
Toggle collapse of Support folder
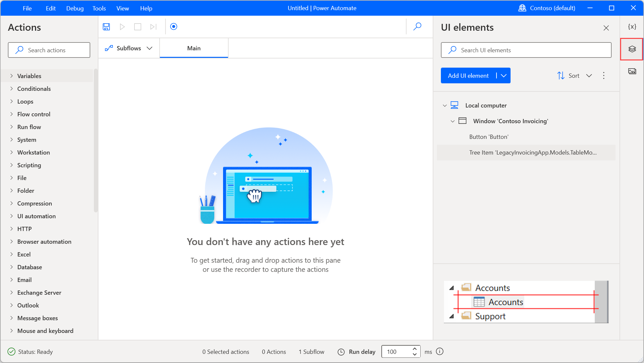click(452, 316)
